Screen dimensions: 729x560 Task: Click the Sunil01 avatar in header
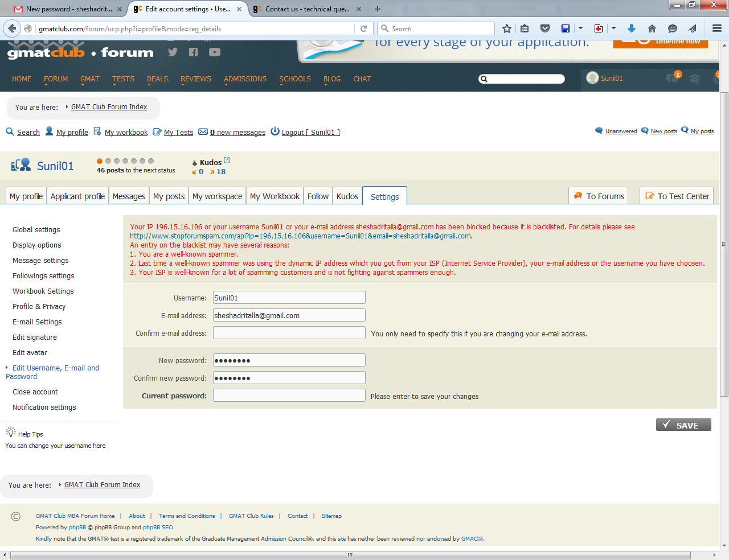(x=593, y=78)
